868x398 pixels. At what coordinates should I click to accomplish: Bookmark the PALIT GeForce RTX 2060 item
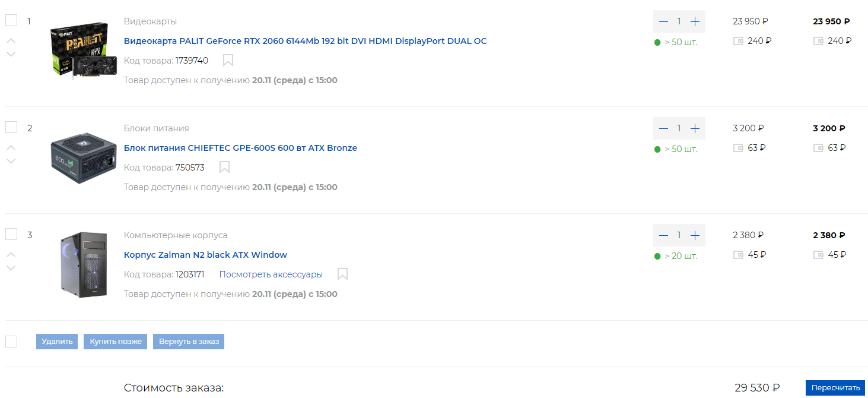coord(228,60)
